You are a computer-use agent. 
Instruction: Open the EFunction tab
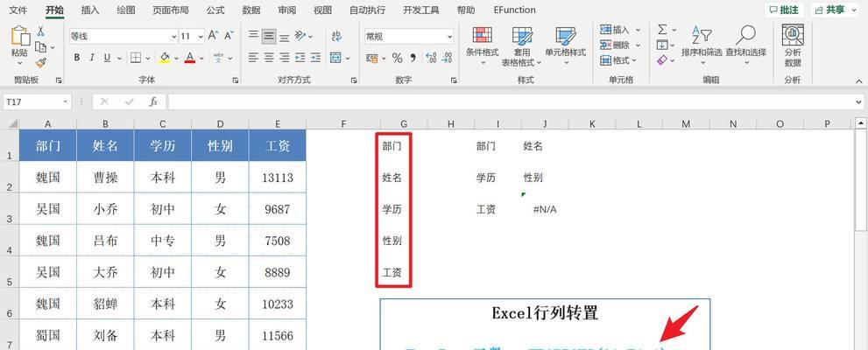click(514, 10)
